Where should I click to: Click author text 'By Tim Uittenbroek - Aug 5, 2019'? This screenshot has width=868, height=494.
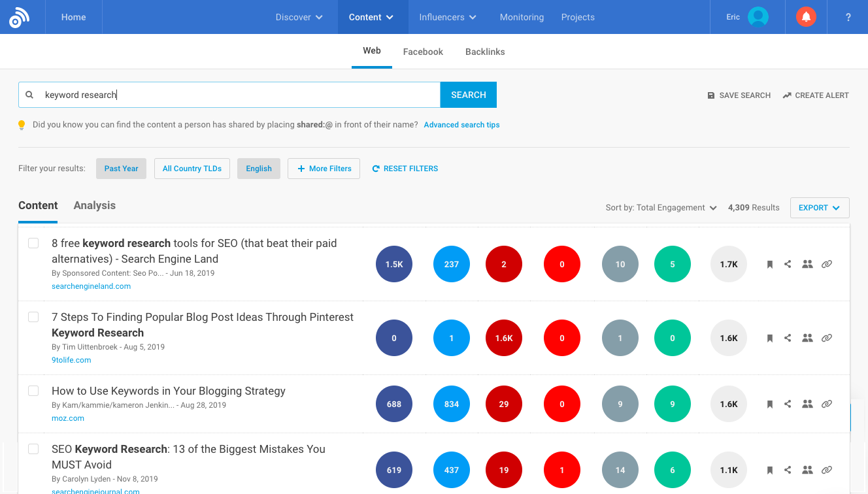pos(108,347)
